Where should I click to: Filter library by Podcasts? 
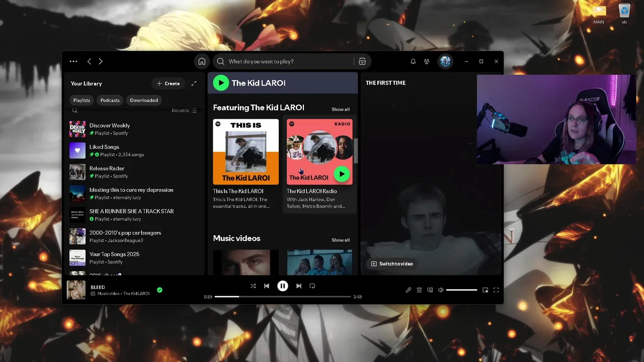(x=110, y=100)
